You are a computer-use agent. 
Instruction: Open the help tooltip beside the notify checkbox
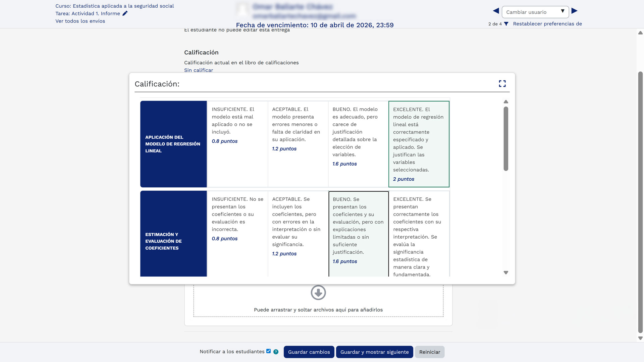(276, 352)
